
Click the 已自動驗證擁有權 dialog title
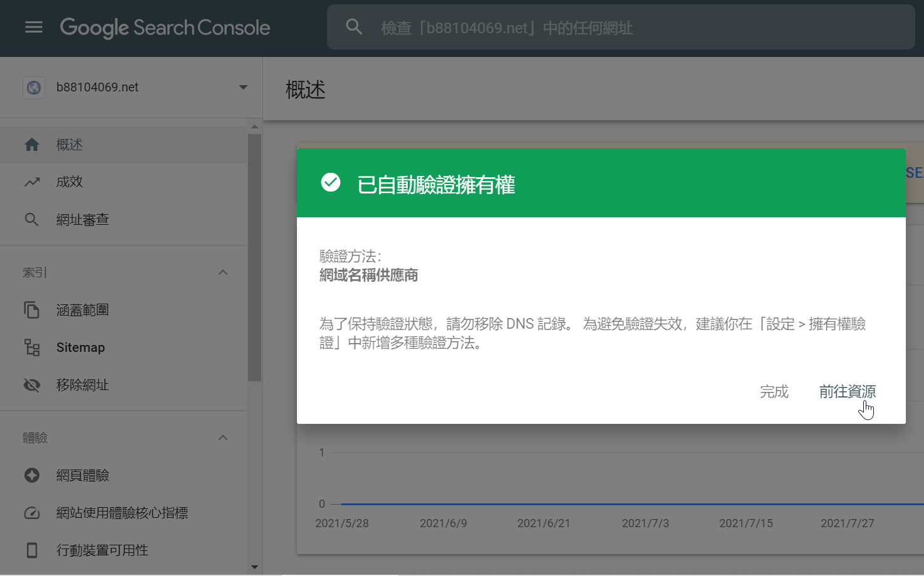pyautogui.click(x=437, y=185)
